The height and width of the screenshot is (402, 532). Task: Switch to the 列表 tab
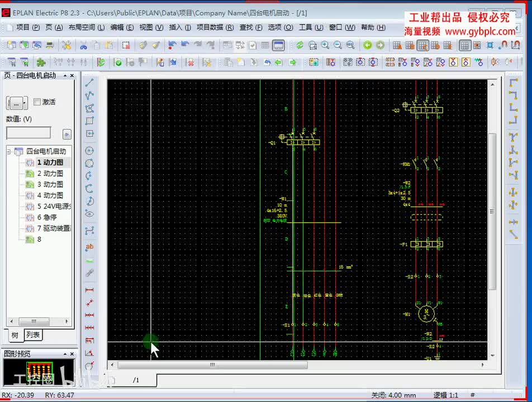click(x=33, y=335)
